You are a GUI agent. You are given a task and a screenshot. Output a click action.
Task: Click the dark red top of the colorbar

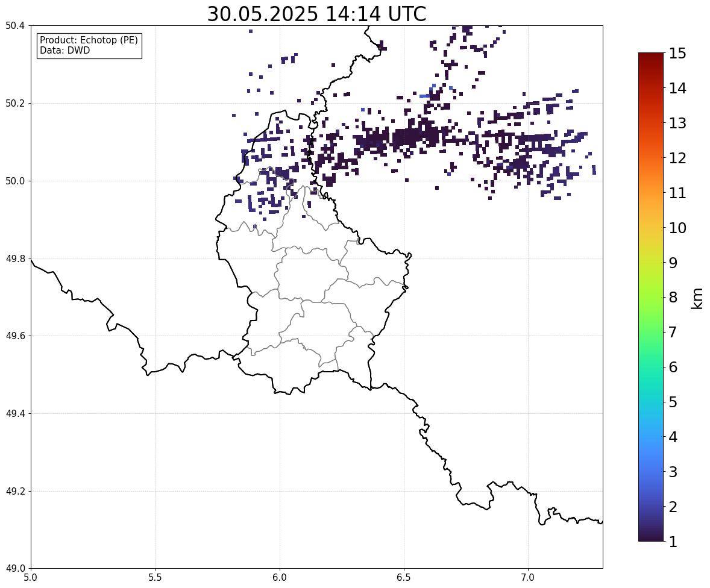click(651, 59)
